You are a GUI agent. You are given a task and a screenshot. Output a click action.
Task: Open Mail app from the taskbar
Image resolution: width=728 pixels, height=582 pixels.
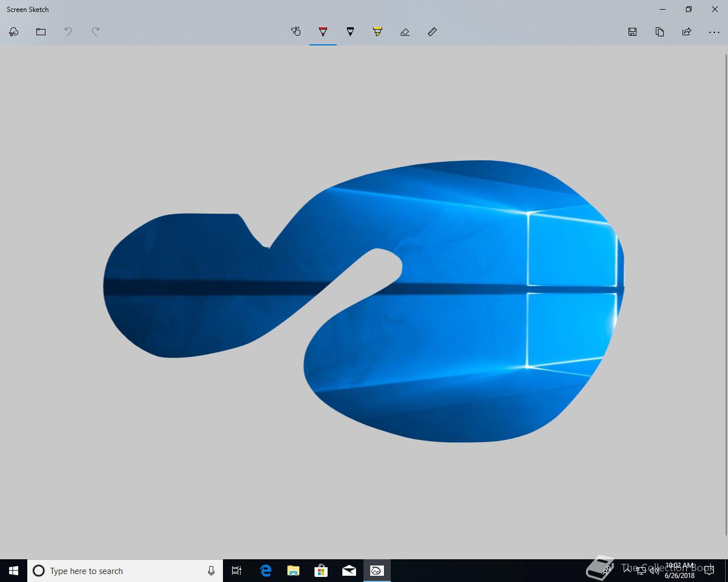[349, 571]
